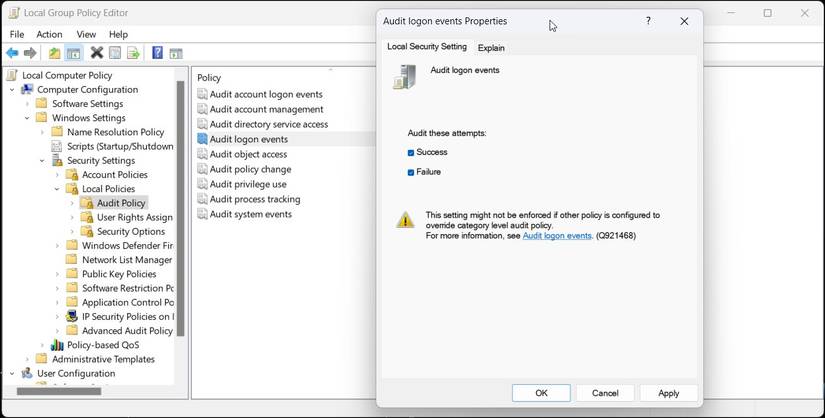
Task: Collapse the Local Policies tree node
Action: (57, 189)
